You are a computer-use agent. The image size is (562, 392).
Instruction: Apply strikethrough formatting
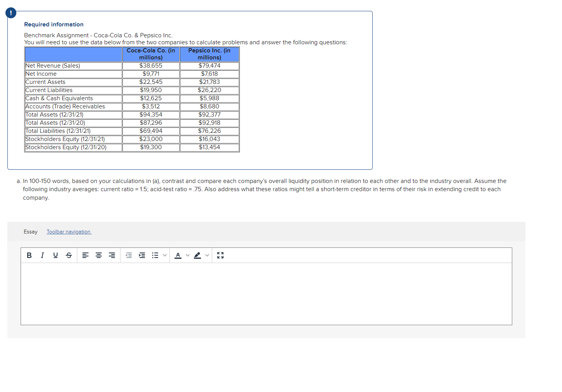pos(69,255)
